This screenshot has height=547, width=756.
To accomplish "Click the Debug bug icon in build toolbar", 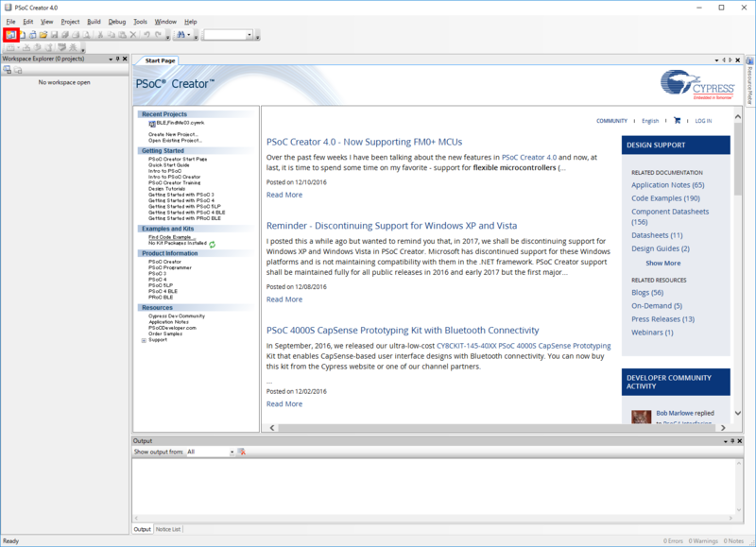I will (73, 47).
